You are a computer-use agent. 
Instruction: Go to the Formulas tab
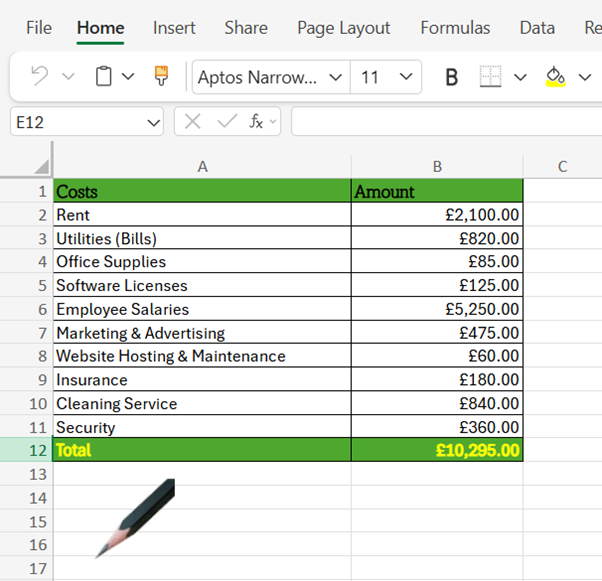pos(455,28)
